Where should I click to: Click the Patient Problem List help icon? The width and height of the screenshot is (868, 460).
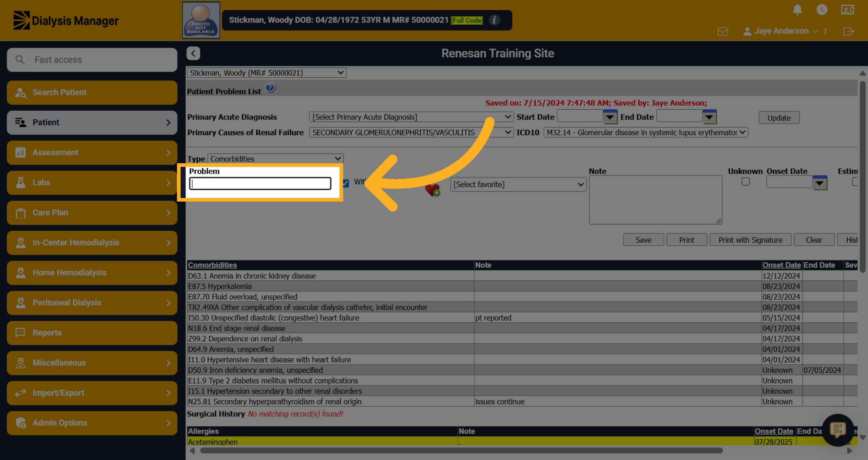point(270,88)
